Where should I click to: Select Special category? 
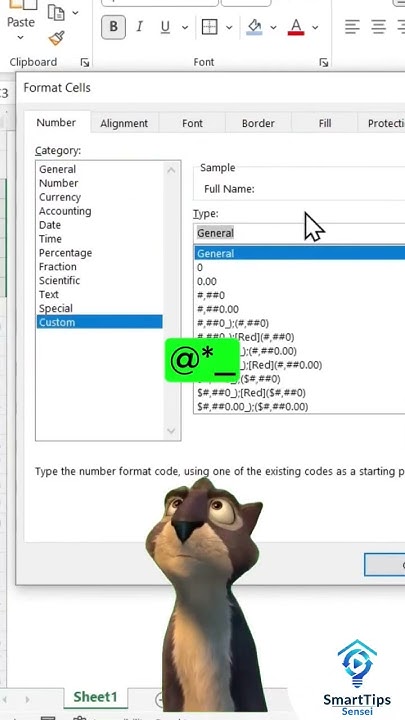coord(99,309)
